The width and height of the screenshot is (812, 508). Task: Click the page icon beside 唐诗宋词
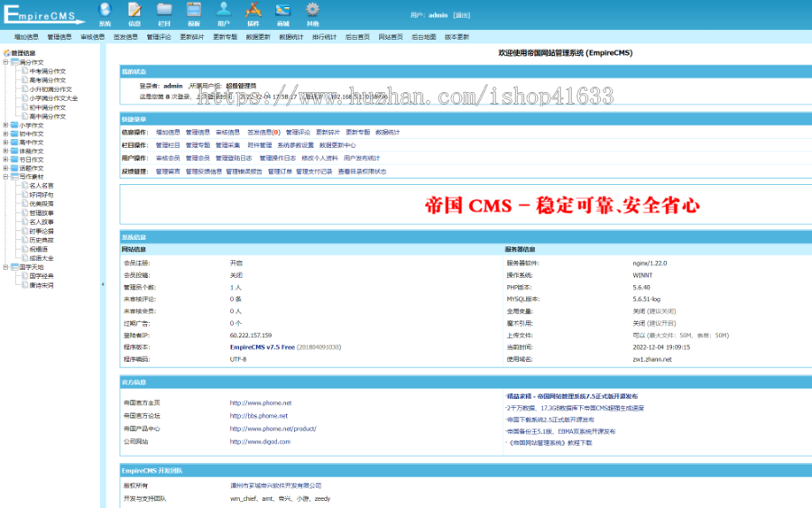coord(25,285)
